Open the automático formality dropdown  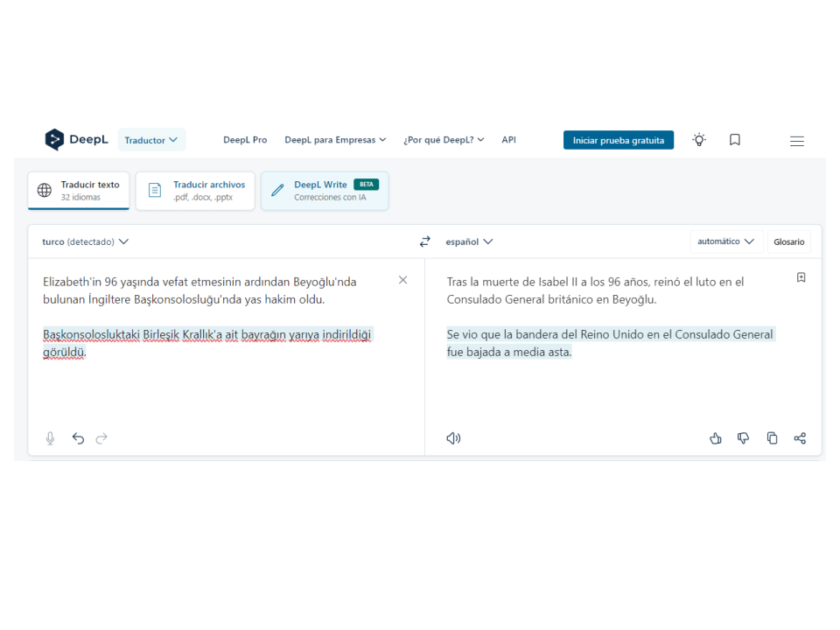pos(725,241)
